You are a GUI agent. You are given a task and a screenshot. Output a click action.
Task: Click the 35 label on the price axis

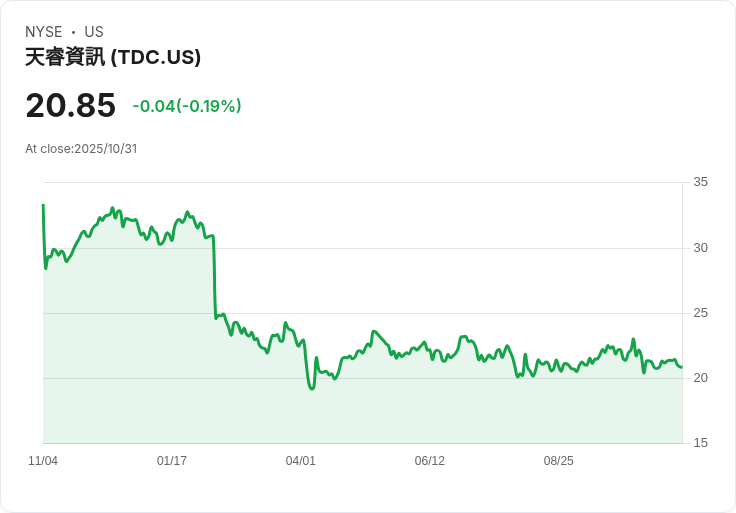click(x=701, y=182)
